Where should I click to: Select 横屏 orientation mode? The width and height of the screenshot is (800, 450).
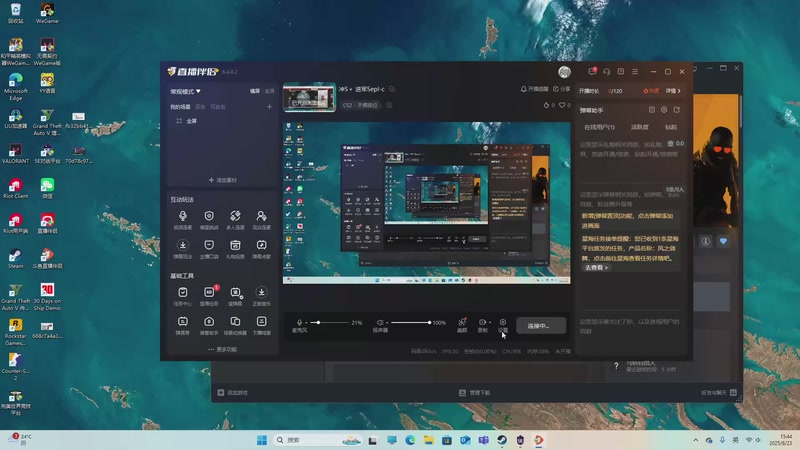point(255,91)
